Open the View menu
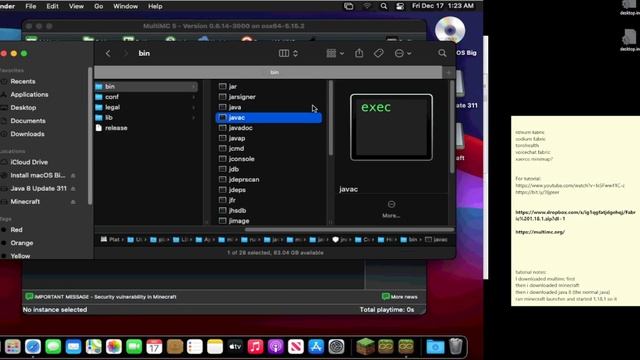 coord(76,6)
